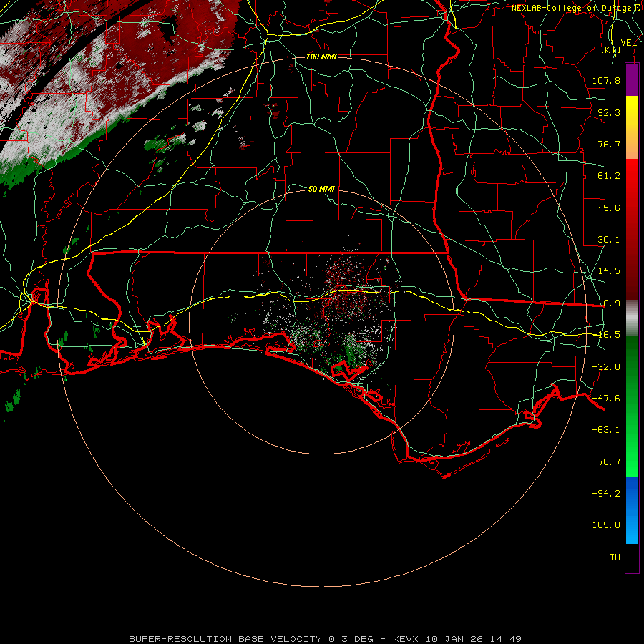Select the -32.0 velocity scale value
The image size is (644, 644).
point(606,367)
